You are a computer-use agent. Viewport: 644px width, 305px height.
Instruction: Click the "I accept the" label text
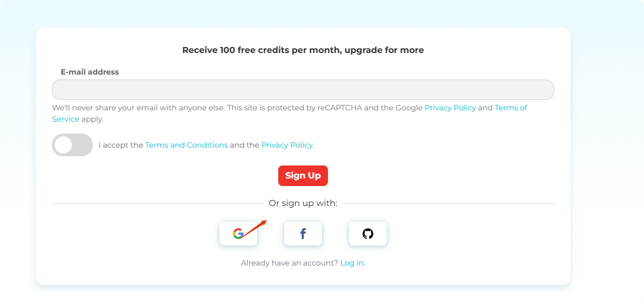click(121, 145)
